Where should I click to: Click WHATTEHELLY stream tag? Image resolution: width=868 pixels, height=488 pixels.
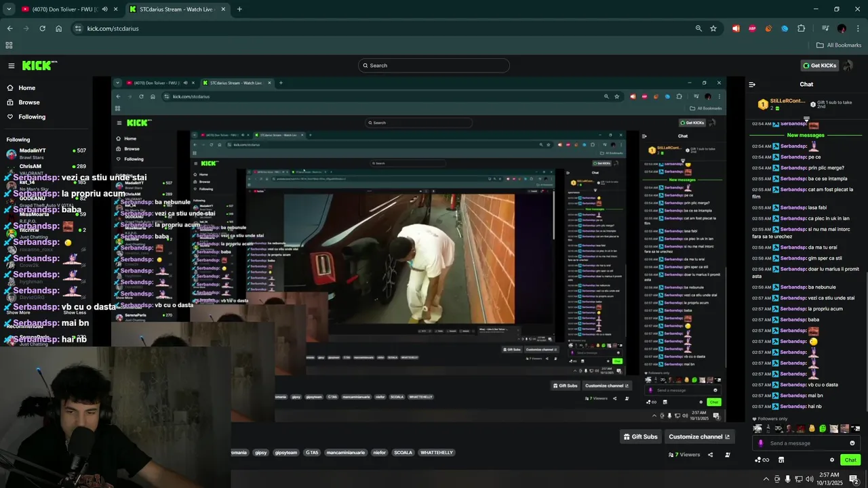[x=436, y=453]
